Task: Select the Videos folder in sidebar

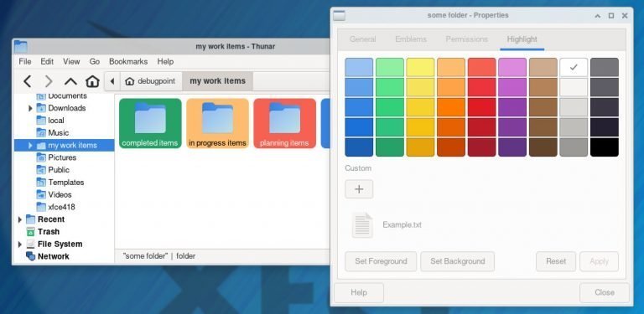Action: point(54,194)
